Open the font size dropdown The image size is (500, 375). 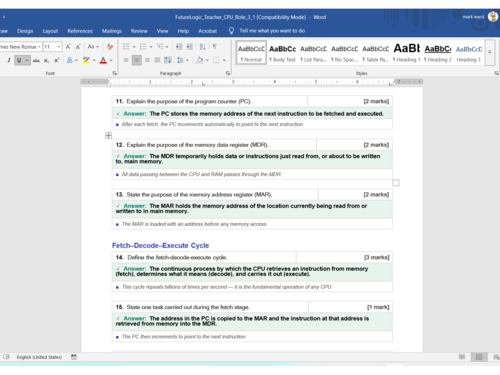pos(59,47)
